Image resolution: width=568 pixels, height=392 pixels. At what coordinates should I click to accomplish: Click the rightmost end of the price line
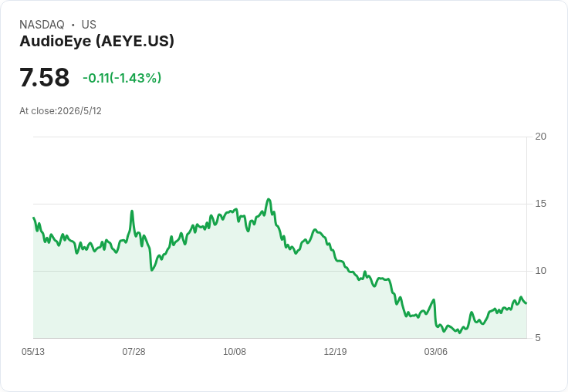(x=526, y=303)
